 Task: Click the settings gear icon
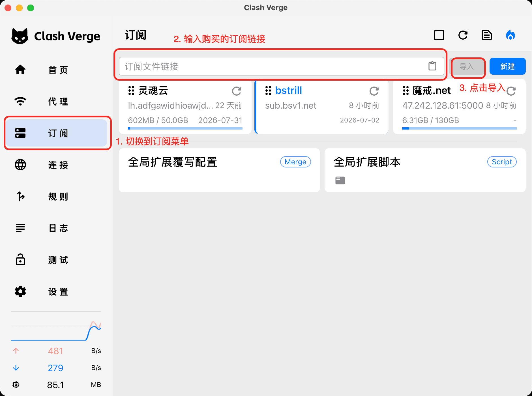(x=20, y=291)
